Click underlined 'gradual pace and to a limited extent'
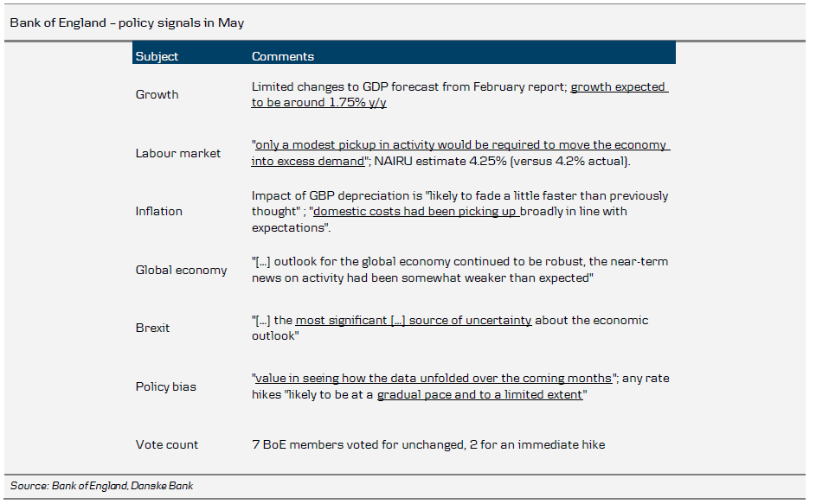Image resolution: width=816 pixels, height=504 pixels. [480, 394]
